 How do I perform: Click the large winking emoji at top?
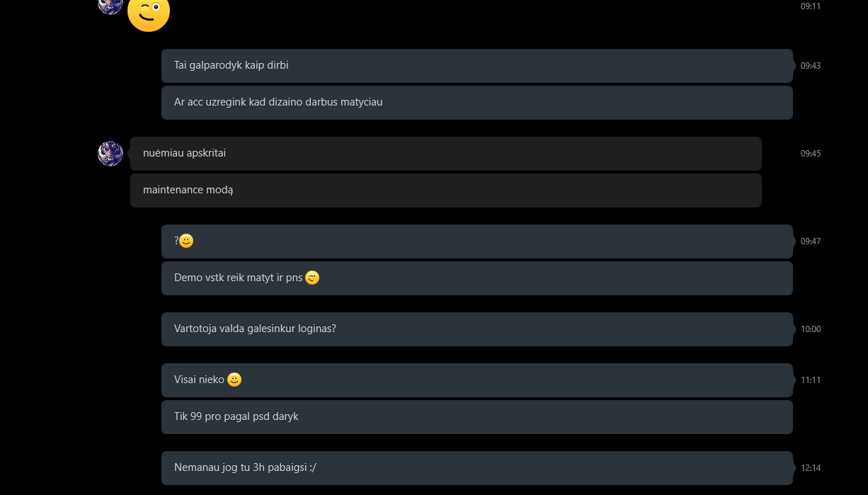pyautogui.click(x=149, y=12)
